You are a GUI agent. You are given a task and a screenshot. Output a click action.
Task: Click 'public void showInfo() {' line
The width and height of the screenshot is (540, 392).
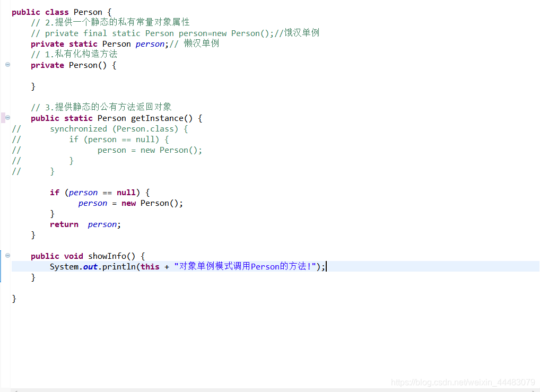point(88,256)
